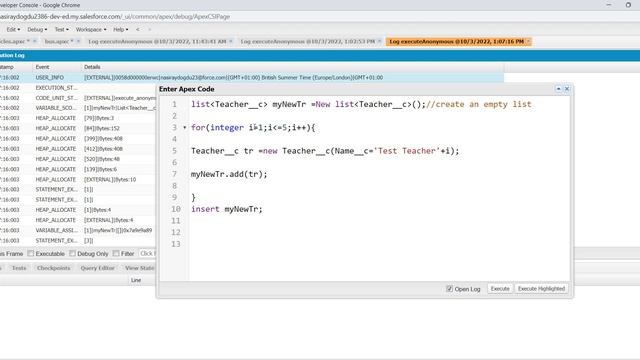Close the 1:02:53 PM log tab
This screenshot has height=360, width=640.
pyautogui.click(x=380, y=41)
